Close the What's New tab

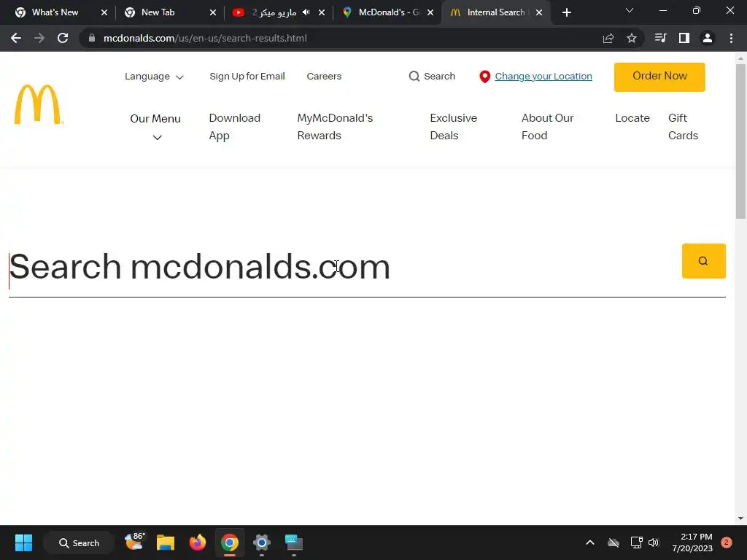(x=104, y=12)
